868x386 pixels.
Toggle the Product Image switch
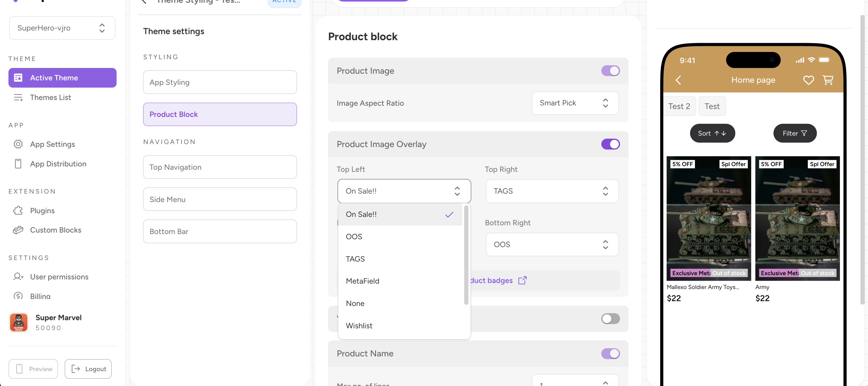click(x=610, y=71)
